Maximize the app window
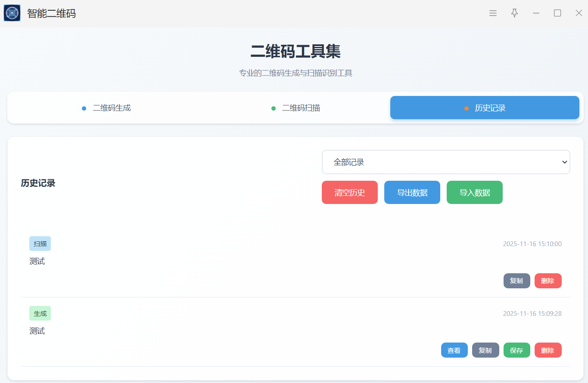This screenshot has width=588, height=383. [557, 13]
